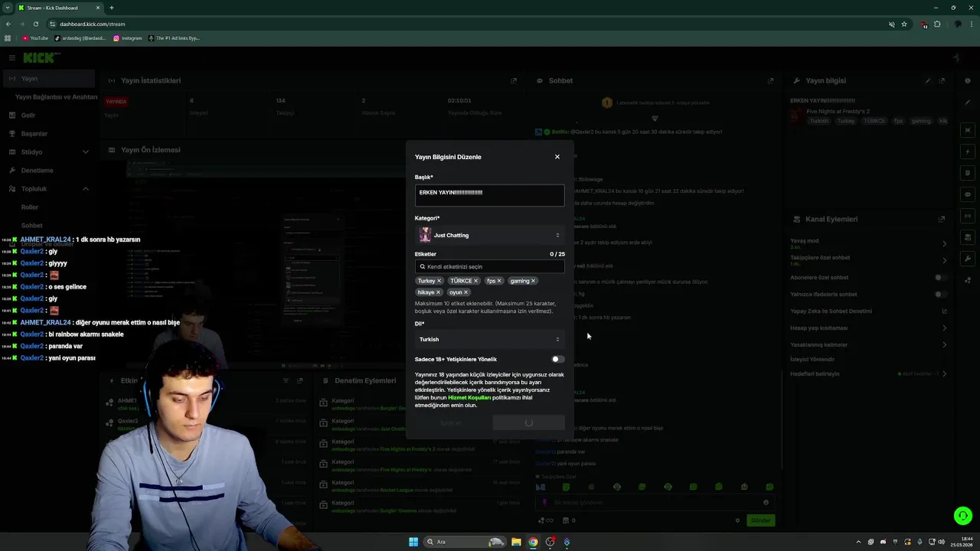Open YouTube bookmark
The height and width of the screenshot is (551, 980).
tap(35, 38)
